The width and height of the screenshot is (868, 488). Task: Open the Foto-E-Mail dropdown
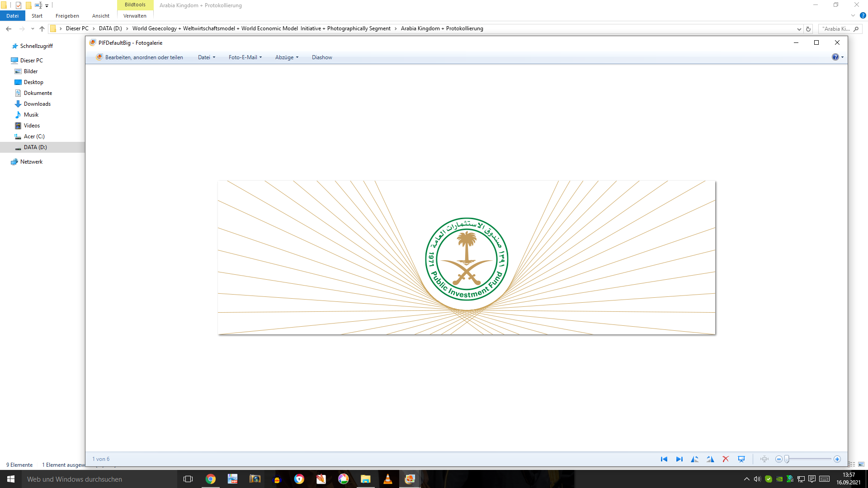[x=245, y=57]
